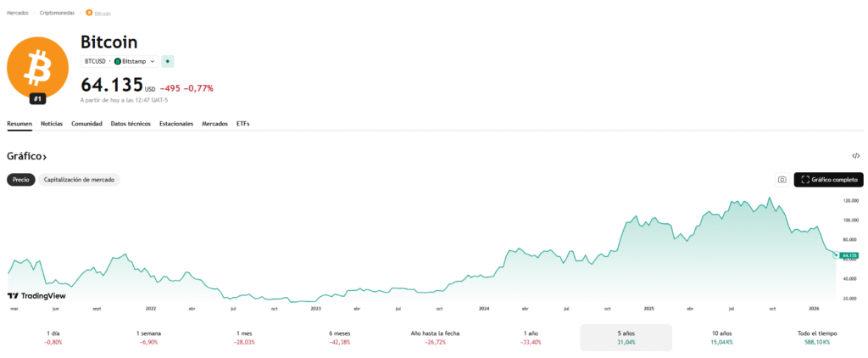Select the 1 semana time range

click(148, 338)
